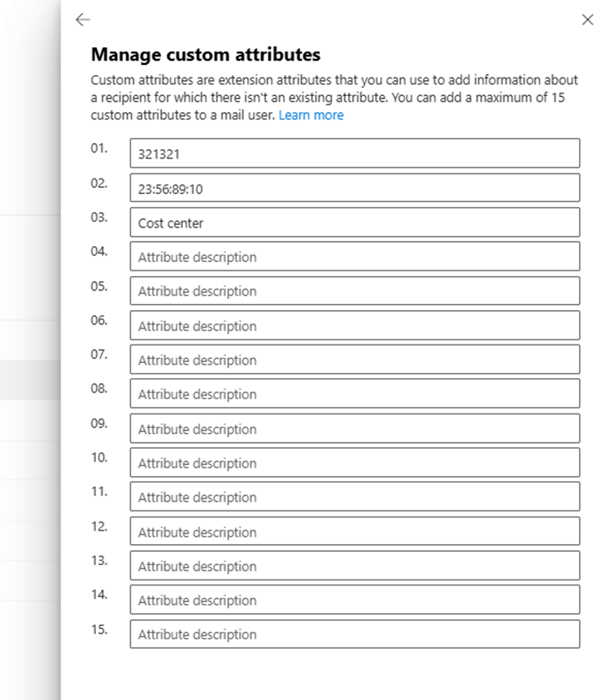Viewport: 605px width, 700px height.
Task: Click the custom attribute 13 field
Action: pos(355,566)
